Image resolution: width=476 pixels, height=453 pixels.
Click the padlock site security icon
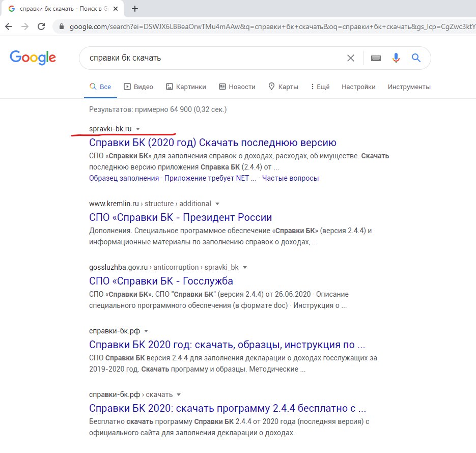point(61,26)
